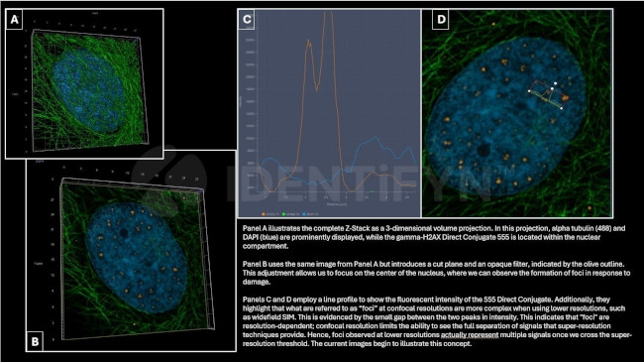Select the green legend entry below the chart
Screen dimensions: 644x362
(290, 214)
